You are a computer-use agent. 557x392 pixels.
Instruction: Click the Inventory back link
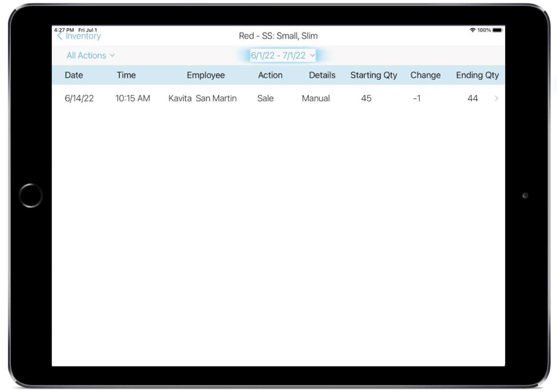coord(83,36)
